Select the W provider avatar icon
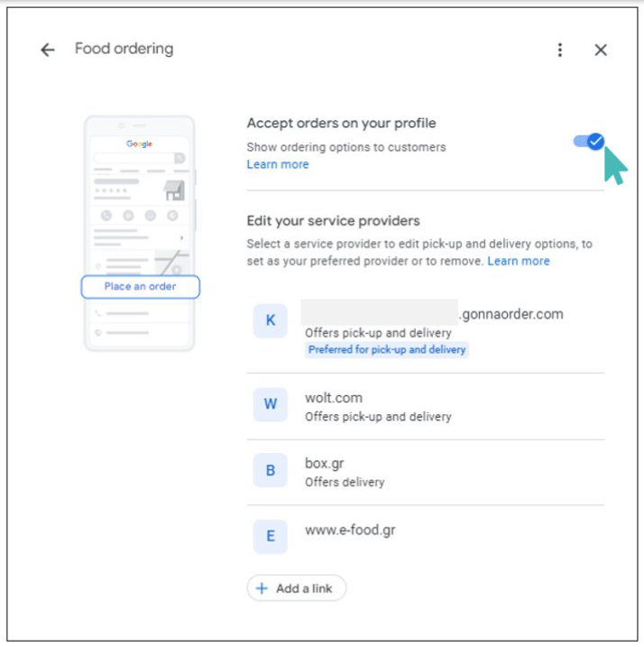Screen dimensions: 644x647 271,404
